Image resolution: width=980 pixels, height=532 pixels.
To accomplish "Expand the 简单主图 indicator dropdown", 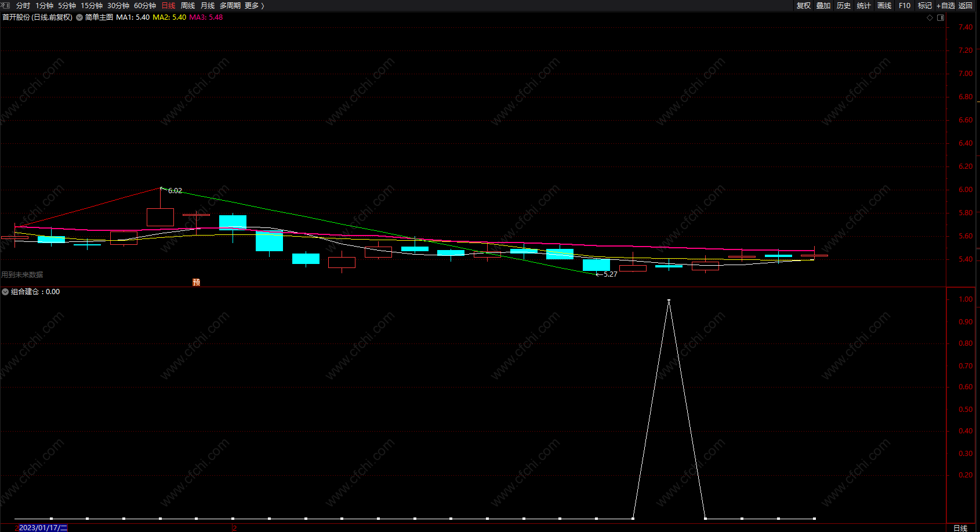I will point(79,17).
